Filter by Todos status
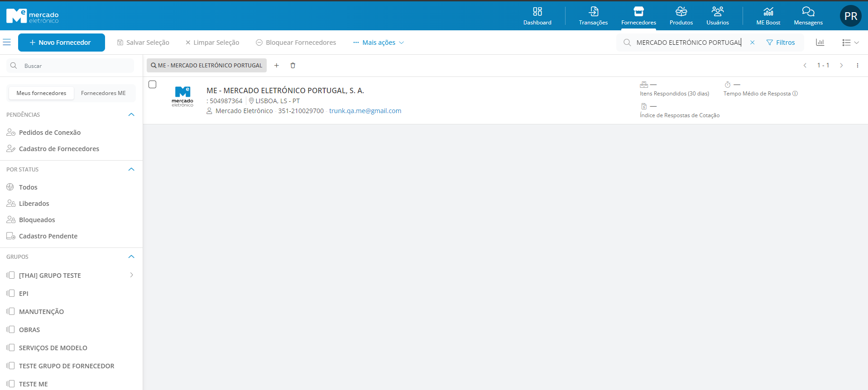 28,187
